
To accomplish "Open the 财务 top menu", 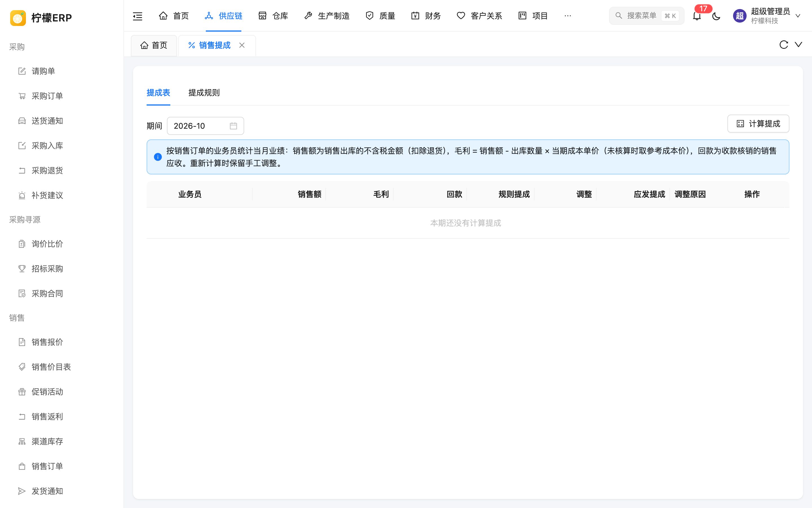I will click(426, 16).
